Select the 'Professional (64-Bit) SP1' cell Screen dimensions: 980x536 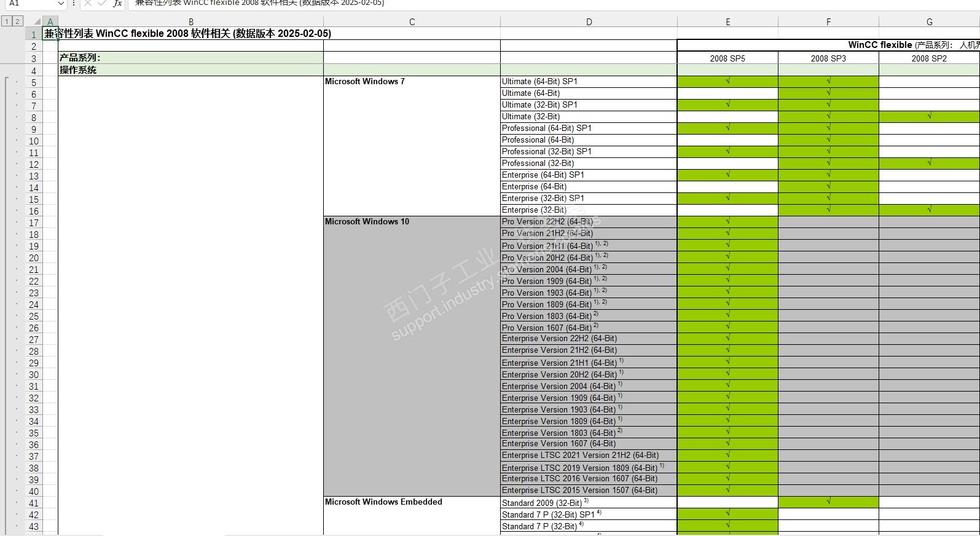[589, 128]
